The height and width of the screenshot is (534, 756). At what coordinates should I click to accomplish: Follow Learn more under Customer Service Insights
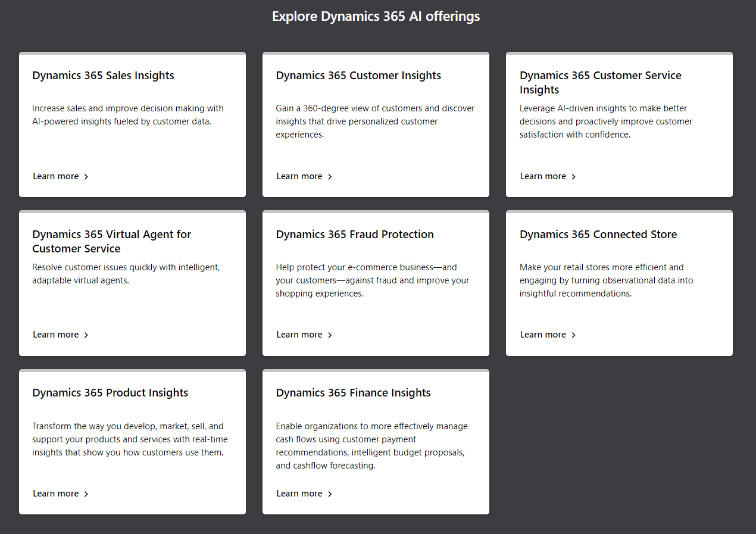point(543,176)
